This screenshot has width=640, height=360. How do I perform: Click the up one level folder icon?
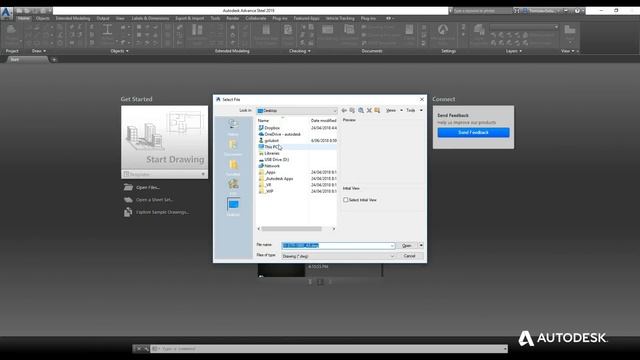pos(352,111)
